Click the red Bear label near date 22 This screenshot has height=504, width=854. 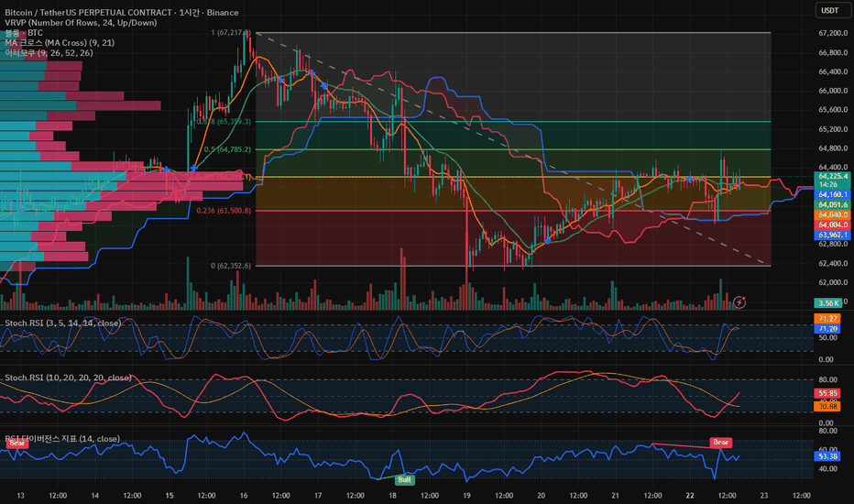pyautogui.click(x=720, y=442)
